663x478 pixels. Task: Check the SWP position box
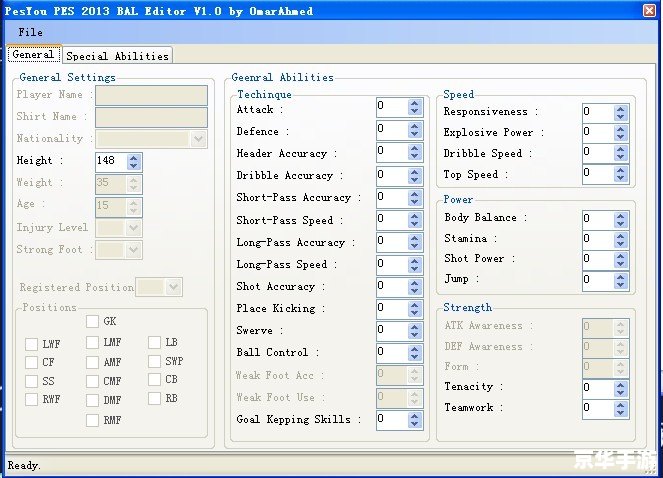[154, 361]
